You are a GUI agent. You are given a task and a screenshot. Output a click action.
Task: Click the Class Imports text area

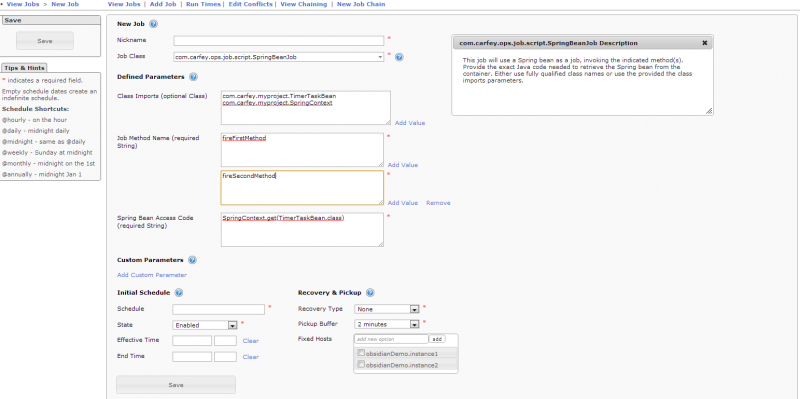306,108
